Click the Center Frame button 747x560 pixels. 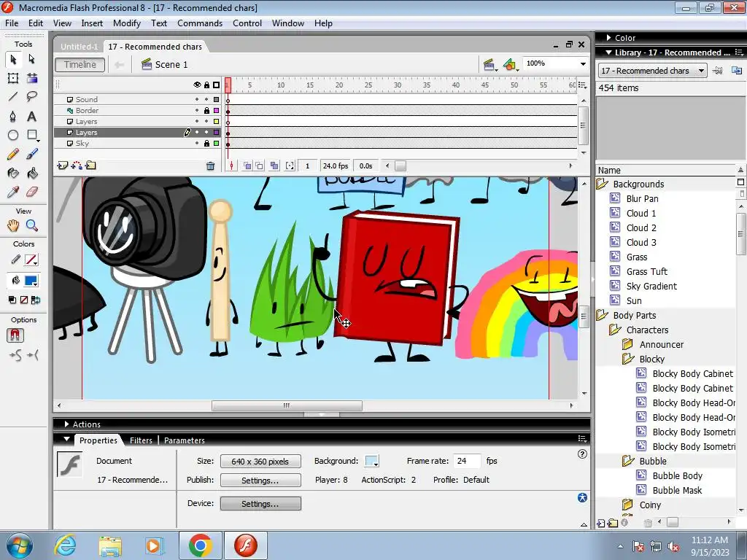(x=231, y=166)
